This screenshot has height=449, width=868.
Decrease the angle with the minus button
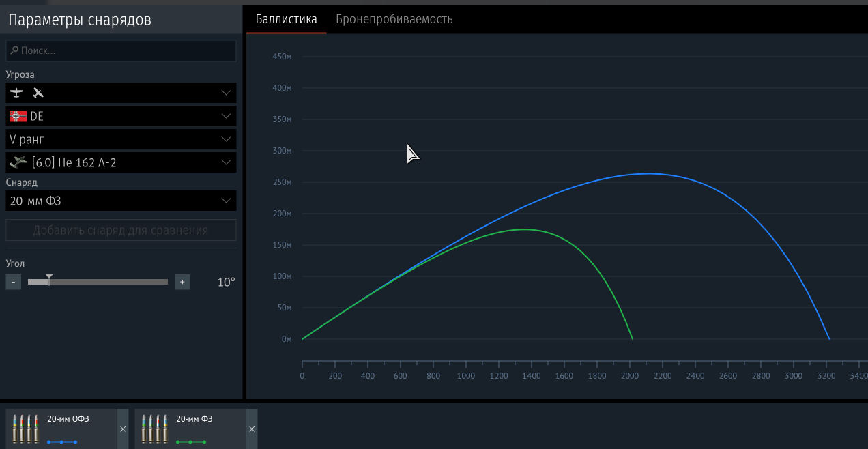tap(14, 282)
